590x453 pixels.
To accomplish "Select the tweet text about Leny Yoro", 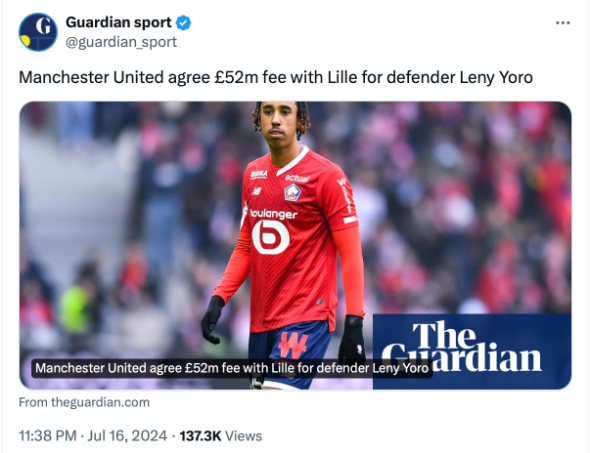I will (x=276, y=78).
